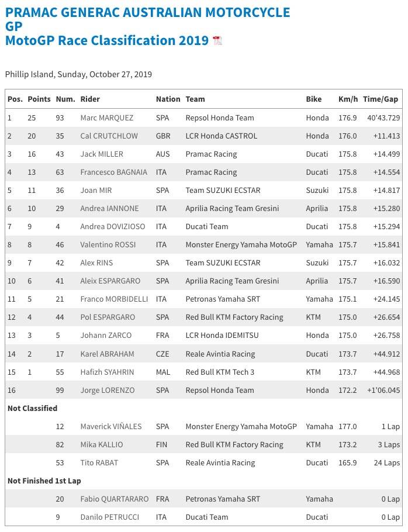Click Maverick VIÑALES under Not Classified
The height and width of the screenshot is (532, 408).
[x=111, y=426]
